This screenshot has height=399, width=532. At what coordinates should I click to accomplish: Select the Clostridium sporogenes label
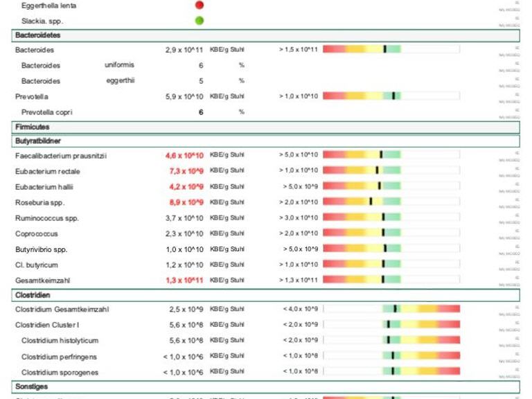[60, 373]
